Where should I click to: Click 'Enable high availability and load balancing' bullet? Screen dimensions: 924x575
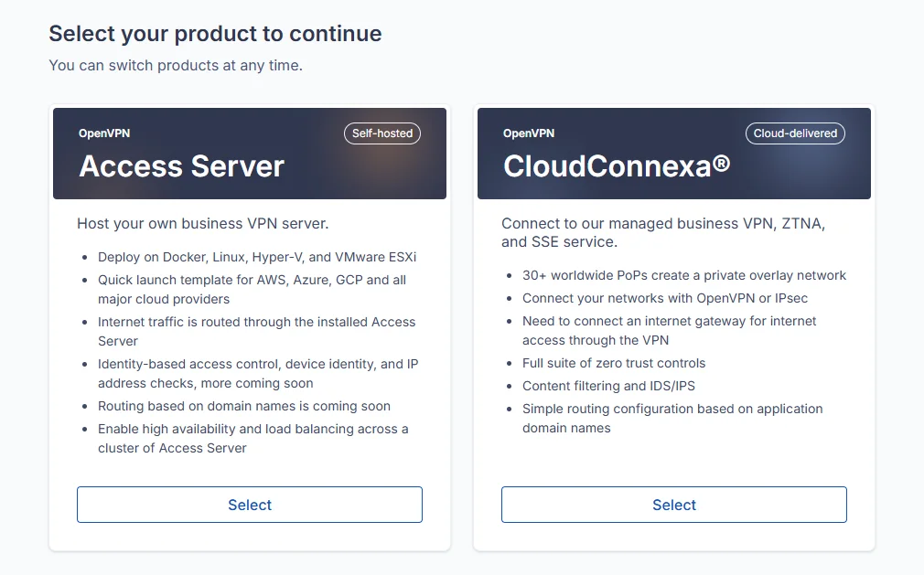(x=253, y=438)
